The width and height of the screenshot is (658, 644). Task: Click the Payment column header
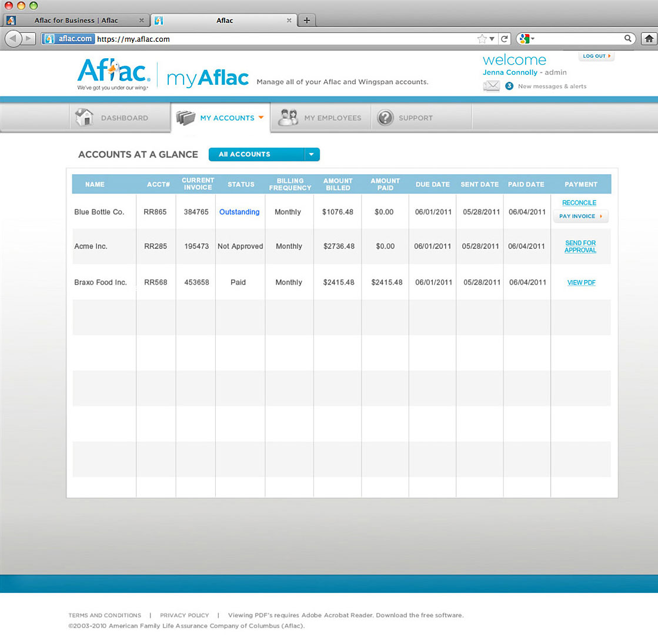click(x=581, y=184)
